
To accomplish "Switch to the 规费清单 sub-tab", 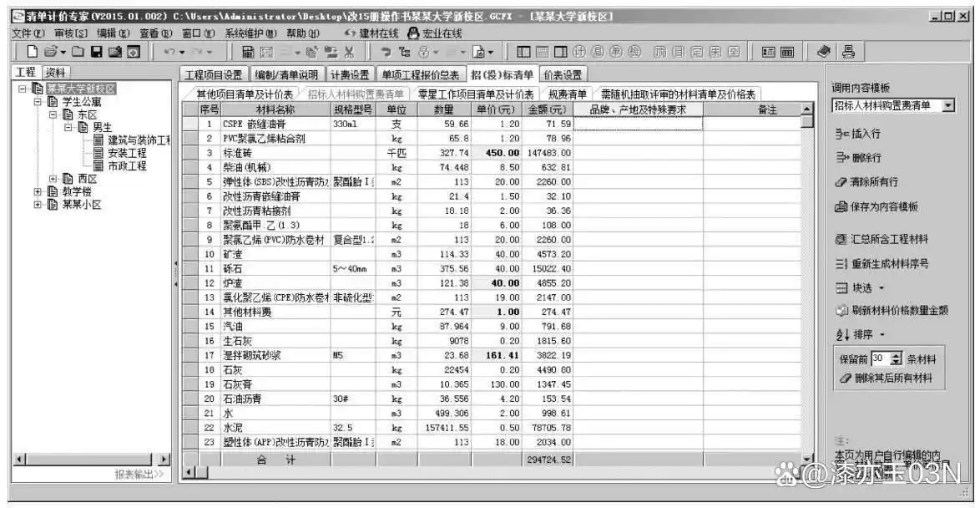I will pos(567,94).
